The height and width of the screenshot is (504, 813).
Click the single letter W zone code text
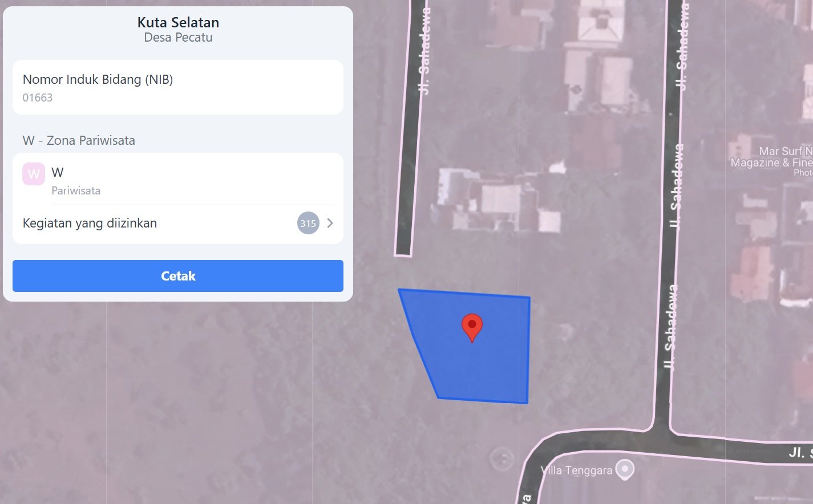tap(58, 172)
